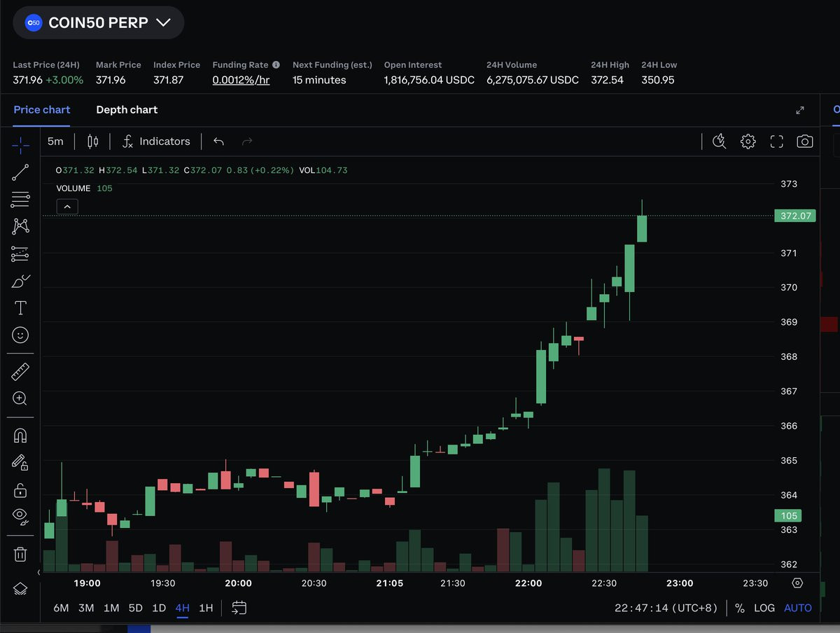
Task: Set the time range to 1M
Action: pos(111,608)
